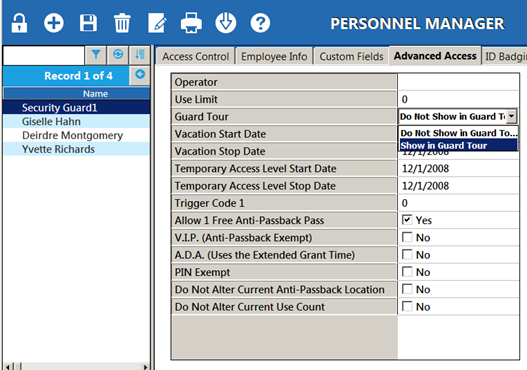The width and height of the screenshot is (527, 370).
Task: Pick Do Not Show in Guard Tour option
Action: coord(458,133)
